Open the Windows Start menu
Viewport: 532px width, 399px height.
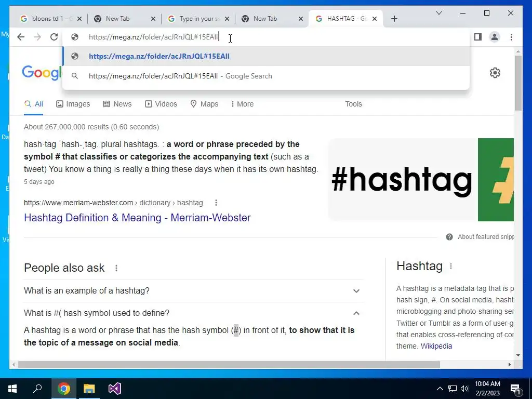(x=12, y=389)
